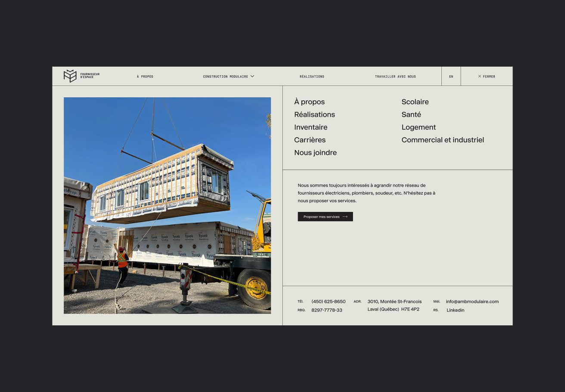The image size is (565, 392).
Task: Choose the Santé category link
Action: point(411,114)
